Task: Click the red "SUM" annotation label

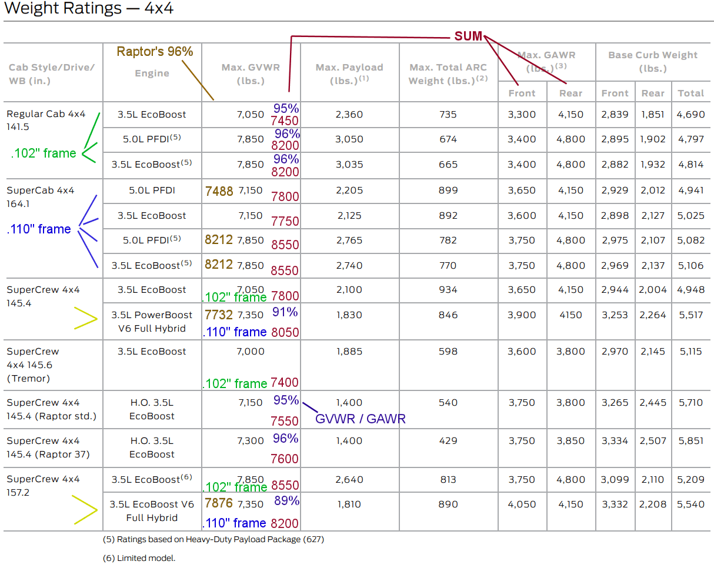Action: point(468,36)
